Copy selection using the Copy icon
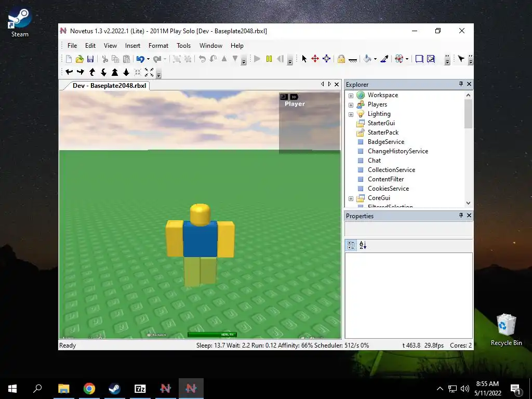Viewport: 532px width, 399px height. click(x=116, y=59)
